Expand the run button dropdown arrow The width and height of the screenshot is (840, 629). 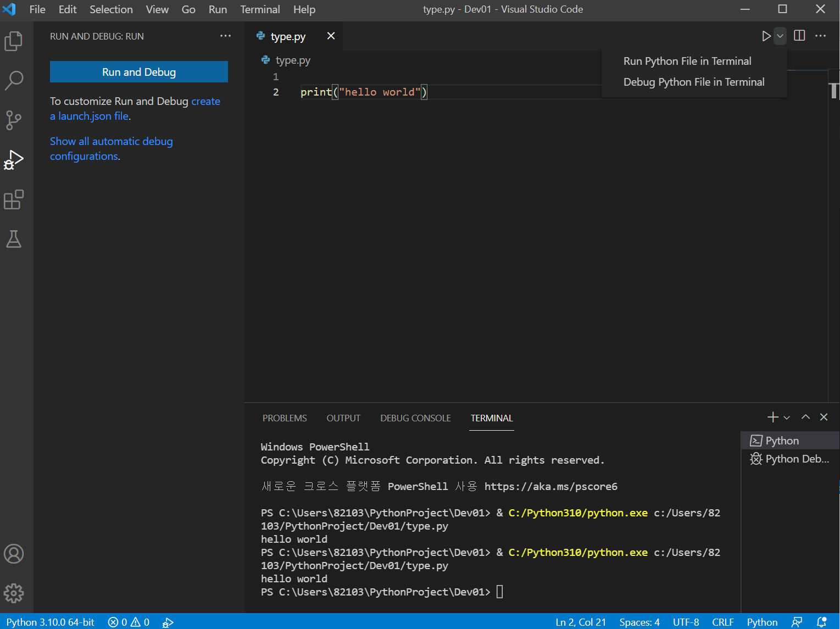click(780, 36)
